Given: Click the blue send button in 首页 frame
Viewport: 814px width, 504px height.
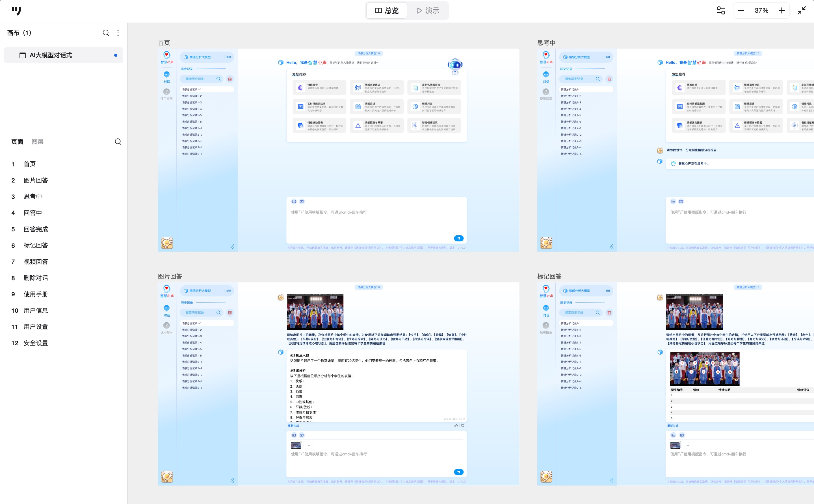Looking at the screenshot, I should click(x=458, y=238).
